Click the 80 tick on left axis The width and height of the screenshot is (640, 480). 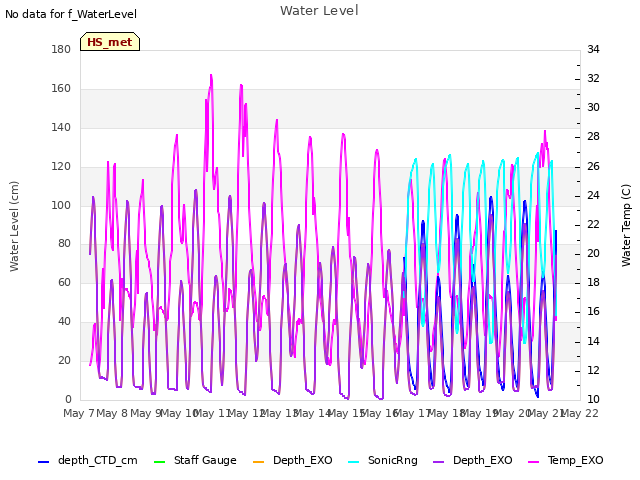pos(64,243)
